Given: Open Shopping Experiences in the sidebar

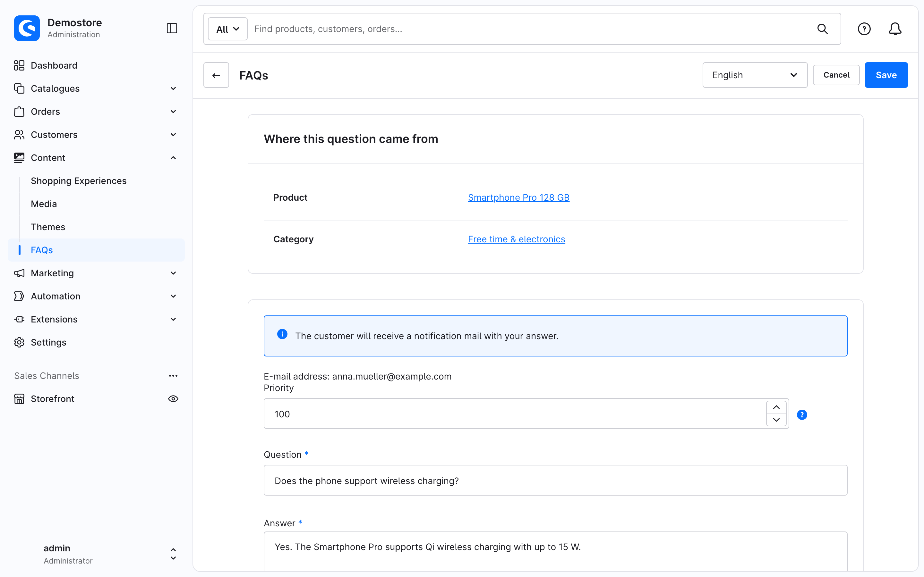Looking at the screenshot, I should pyautogui.click(x=78, y=180).
